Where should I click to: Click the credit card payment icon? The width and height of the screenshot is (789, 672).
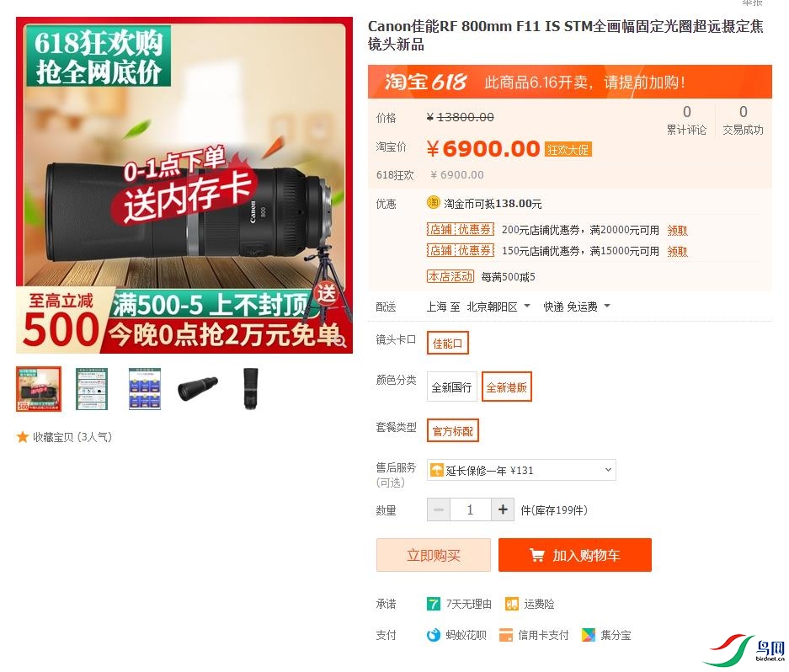pos(506,635)
